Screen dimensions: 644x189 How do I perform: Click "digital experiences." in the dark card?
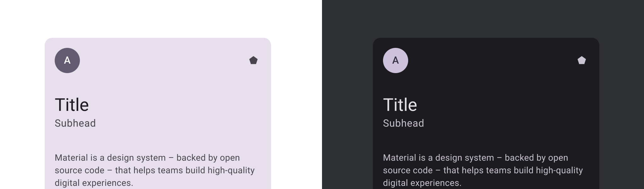point(422,183)
